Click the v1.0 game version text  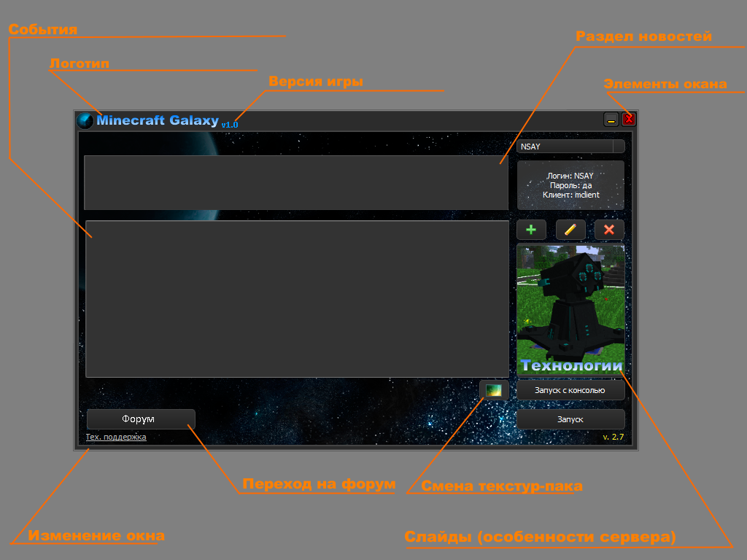click(230, 125)
